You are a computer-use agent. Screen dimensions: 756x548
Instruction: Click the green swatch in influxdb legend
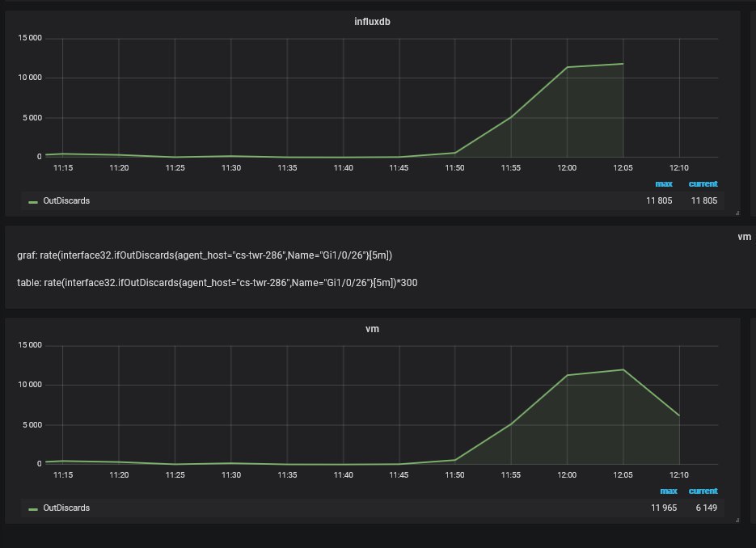pos(33,202)
